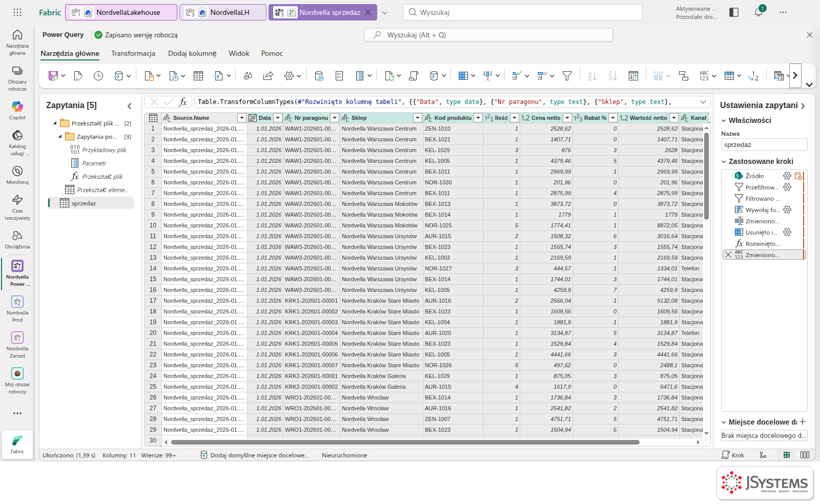Open filter dropdown for Sklep column
Viewport: 820px width, 504px height.
(x=417, y=118)
